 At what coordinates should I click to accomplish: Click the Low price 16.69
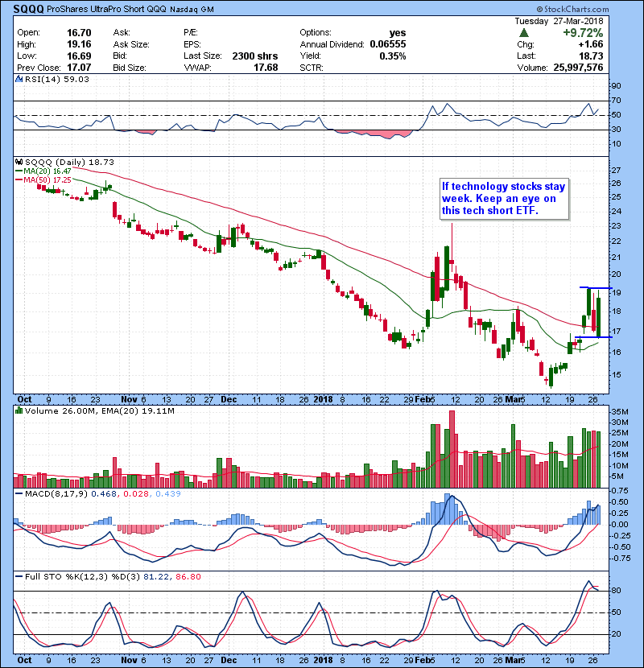[x=79, y=56]
